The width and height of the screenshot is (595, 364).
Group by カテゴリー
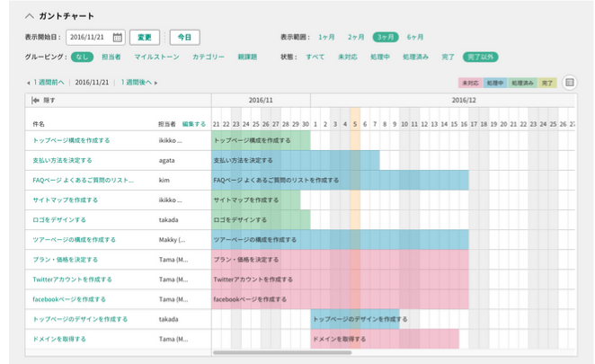point(209,57)
